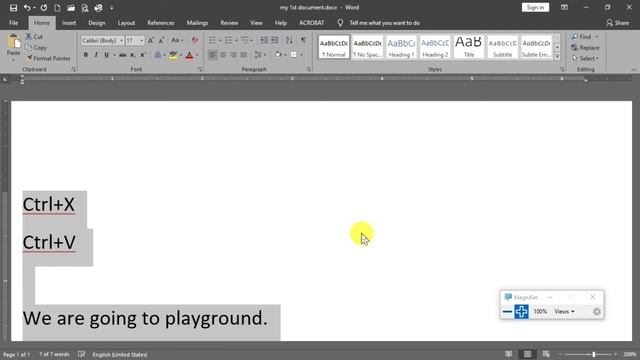
Task: Toggle bold formatting
Action: pyautogui.click(x=86, y=55)
